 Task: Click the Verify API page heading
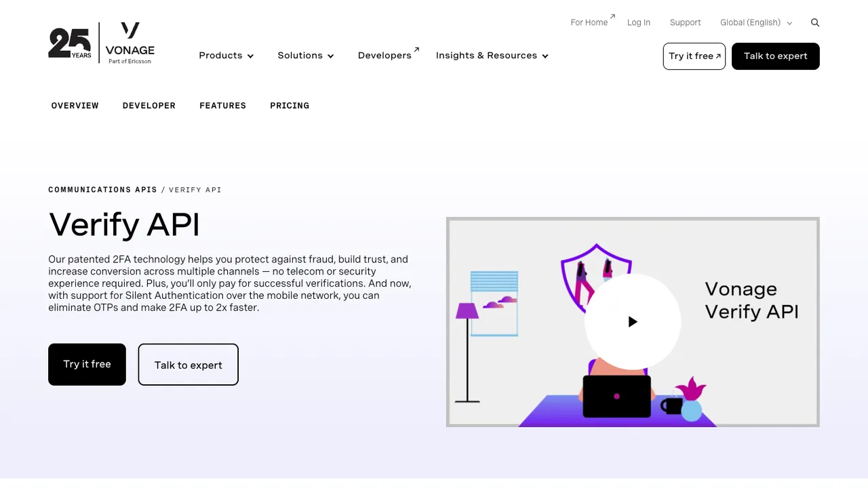pos(124,224)
